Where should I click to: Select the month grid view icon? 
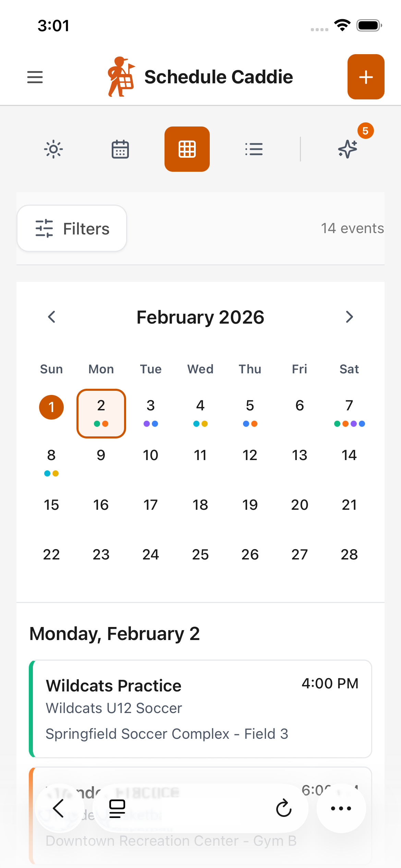click(187, 149)
